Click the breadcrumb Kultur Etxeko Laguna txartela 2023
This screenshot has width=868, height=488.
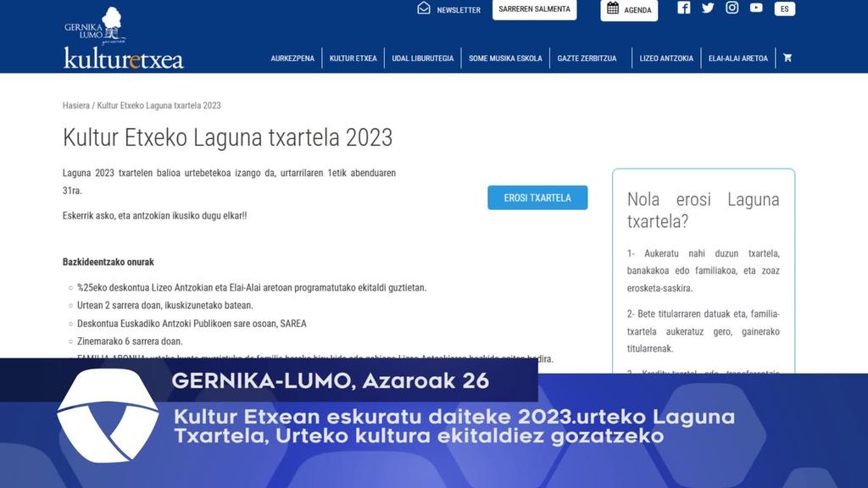[x=159, y=105]
